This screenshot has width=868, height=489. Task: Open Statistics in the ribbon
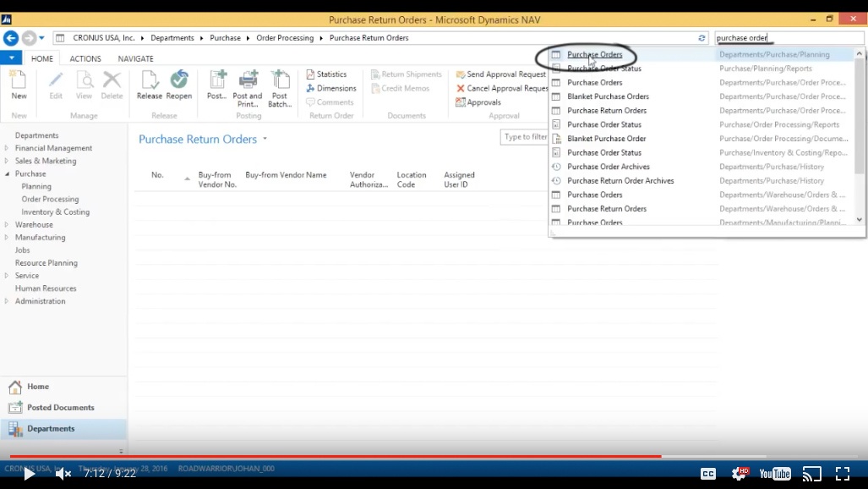(x=326, y=74)
